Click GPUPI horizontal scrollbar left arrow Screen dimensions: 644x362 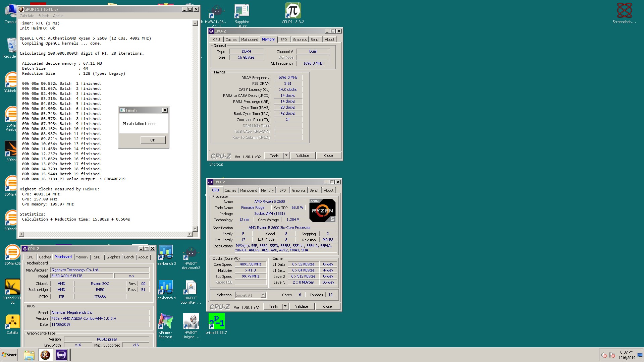pyautogui.click(x=21, y=234)
